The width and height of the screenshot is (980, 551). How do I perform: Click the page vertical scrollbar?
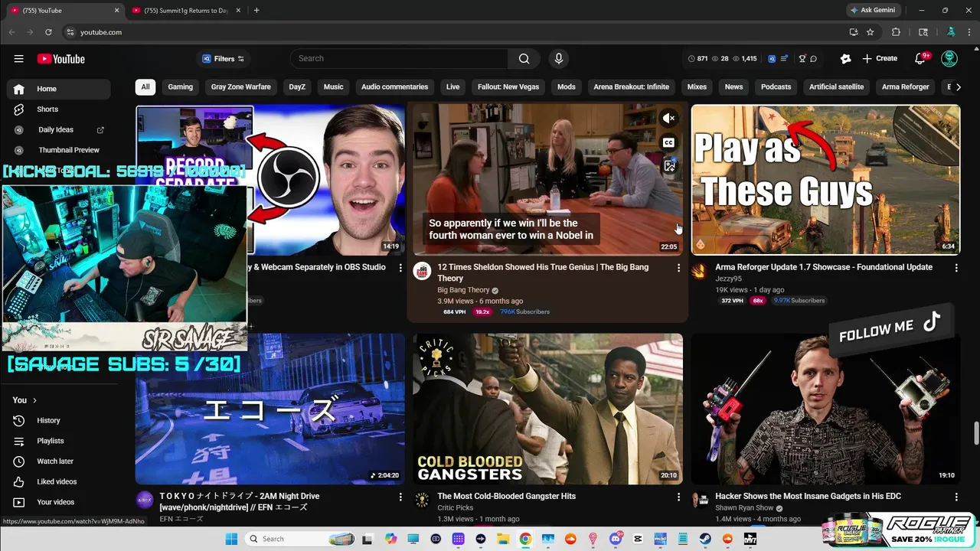point(975,432)
